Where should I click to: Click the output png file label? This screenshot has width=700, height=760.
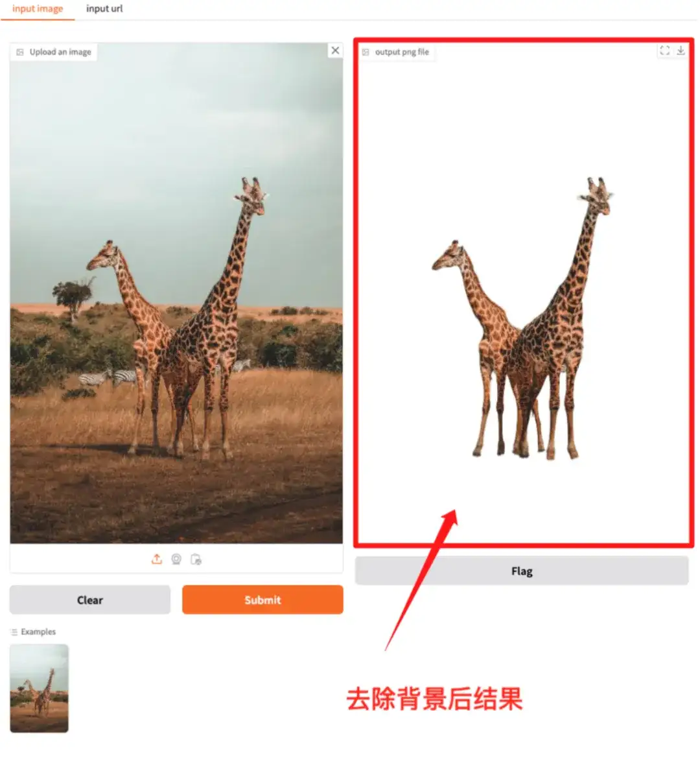402,52
